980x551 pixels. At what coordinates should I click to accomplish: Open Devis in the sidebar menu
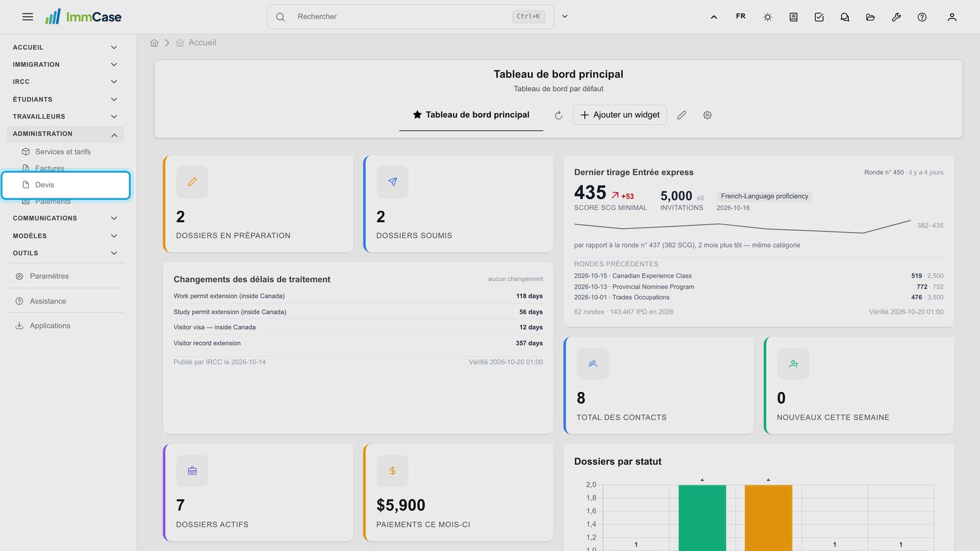(66, 185)
